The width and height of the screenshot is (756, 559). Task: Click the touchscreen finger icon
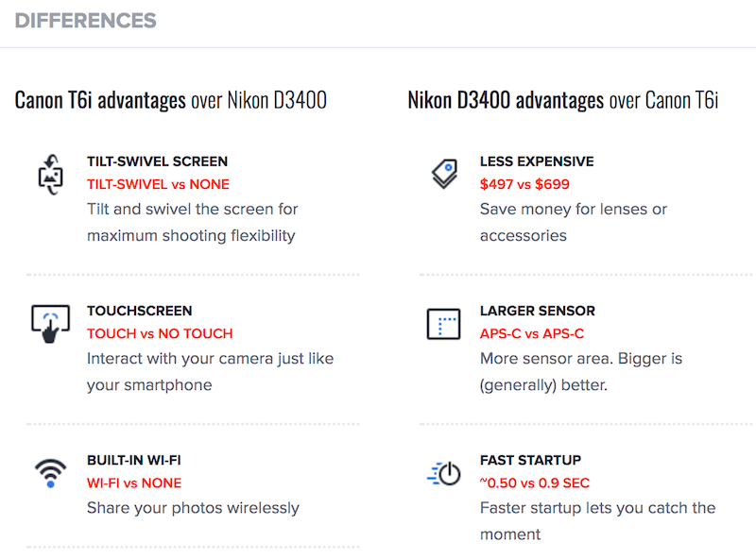50,324
